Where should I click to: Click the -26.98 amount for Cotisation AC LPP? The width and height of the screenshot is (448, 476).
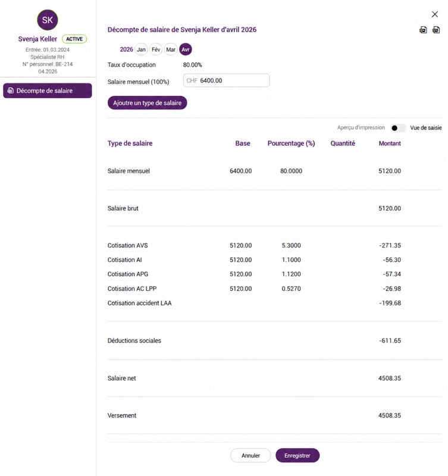pos(392,289)
